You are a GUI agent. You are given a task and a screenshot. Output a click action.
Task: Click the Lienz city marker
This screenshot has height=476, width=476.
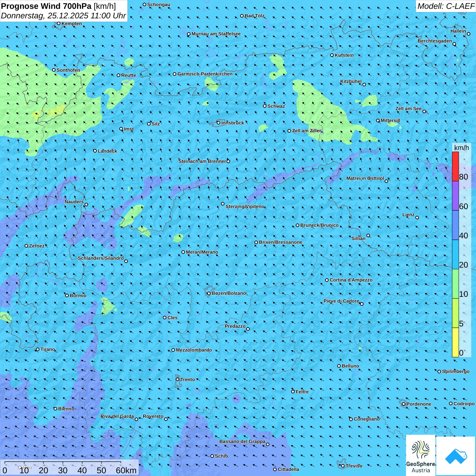coord(417,218)
